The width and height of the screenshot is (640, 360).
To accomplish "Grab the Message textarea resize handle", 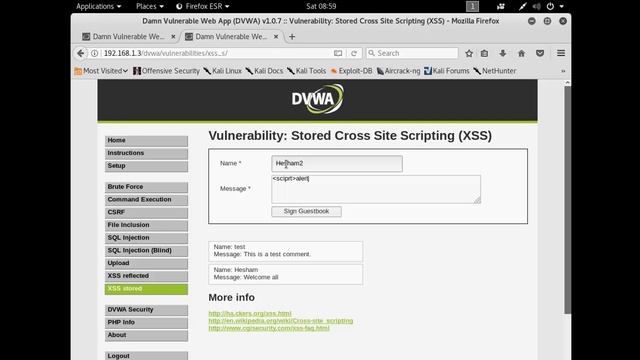I will click(x=477, y=200).
